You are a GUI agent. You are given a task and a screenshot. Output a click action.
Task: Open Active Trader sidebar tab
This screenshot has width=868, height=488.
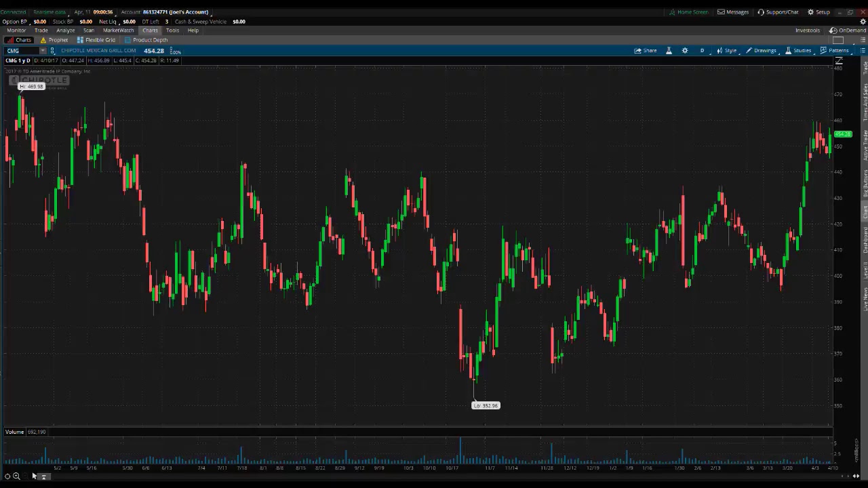[865, 145]
